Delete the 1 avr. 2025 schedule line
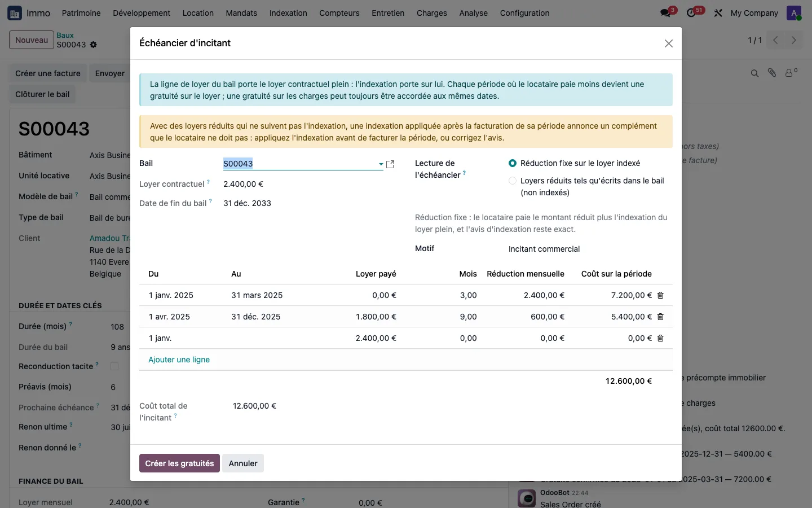Viewport: 812px width, 508px height. 661,317
